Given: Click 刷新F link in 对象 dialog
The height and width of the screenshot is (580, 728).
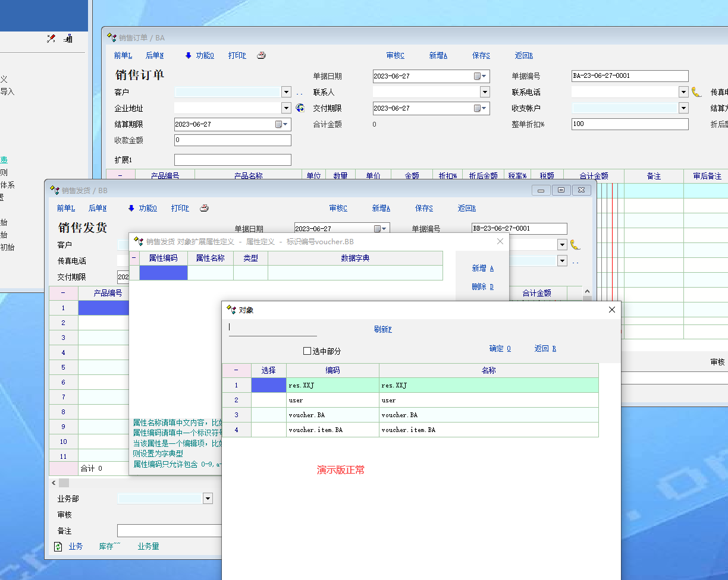Looking at the screenshot, I should tap(382, 329).
